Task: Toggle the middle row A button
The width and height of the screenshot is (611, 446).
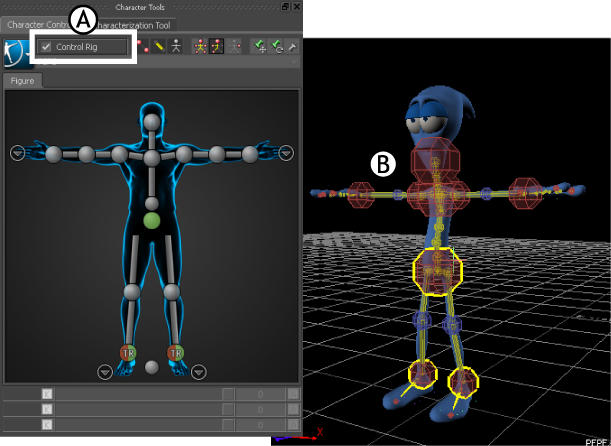Action: [x=293, y=409]
